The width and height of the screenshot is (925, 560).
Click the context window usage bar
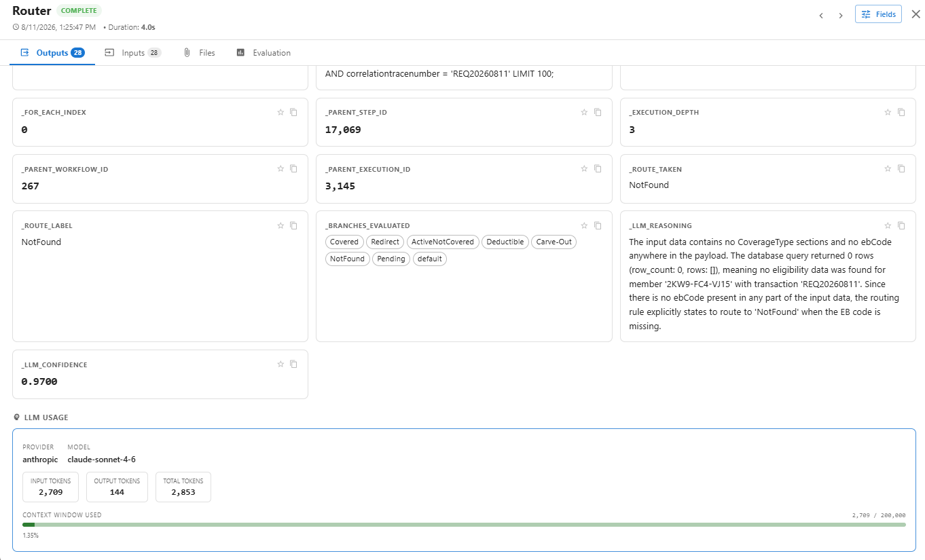pos(464,524)
